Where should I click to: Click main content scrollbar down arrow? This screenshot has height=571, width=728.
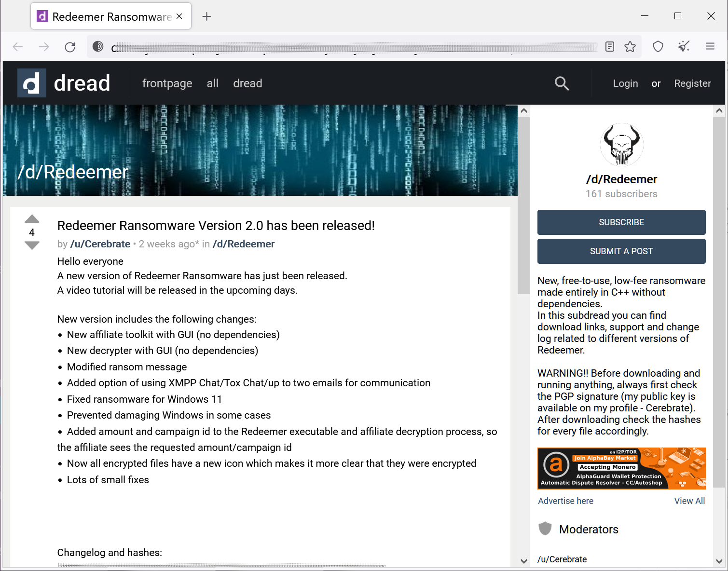pos(524,561)
